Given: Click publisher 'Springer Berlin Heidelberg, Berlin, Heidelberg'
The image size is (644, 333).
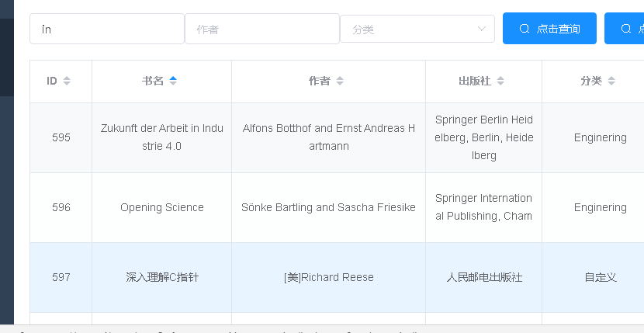Looking at the screenshot, I should pyautogui.click(x=484, y=137).
